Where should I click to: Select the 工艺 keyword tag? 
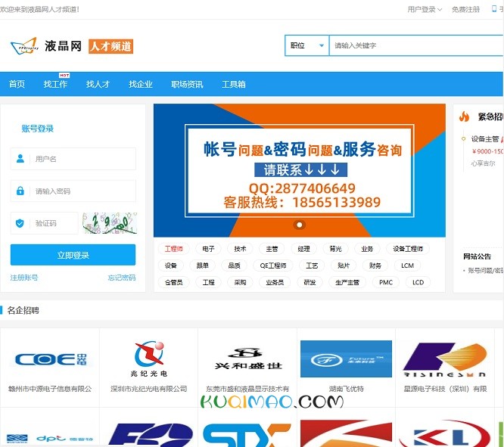[312, 265]
